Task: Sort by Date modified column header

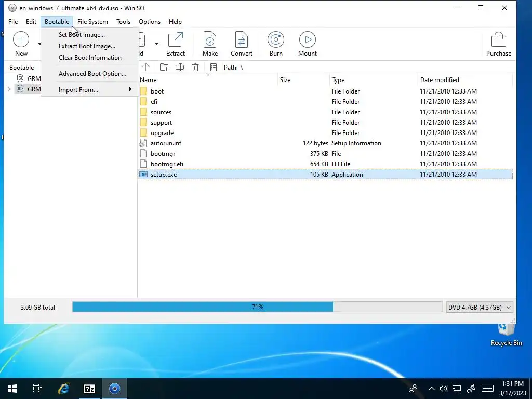Action: pyautogui.click(x=465, y=80)
